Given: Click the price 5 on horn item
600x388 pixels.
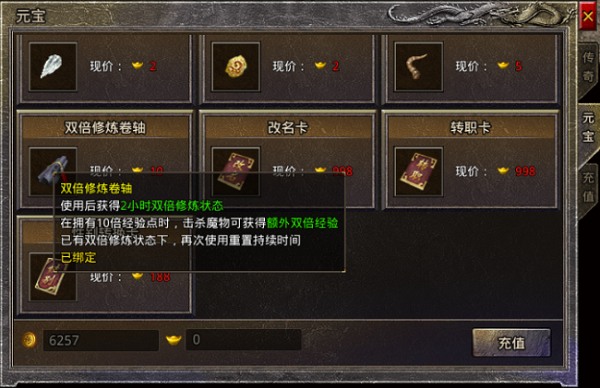Looking at the screenshot, I should pos(518,66).
